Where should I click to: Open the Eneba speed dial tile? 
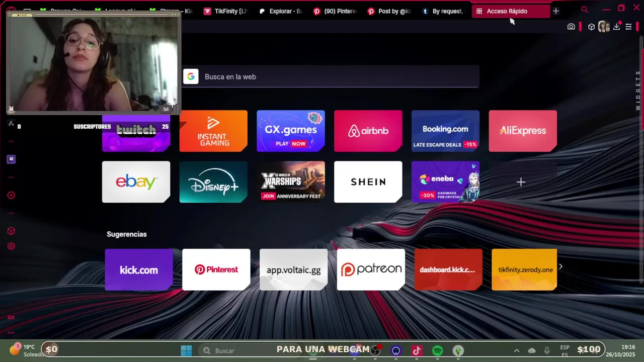click(x=445, y=182)
